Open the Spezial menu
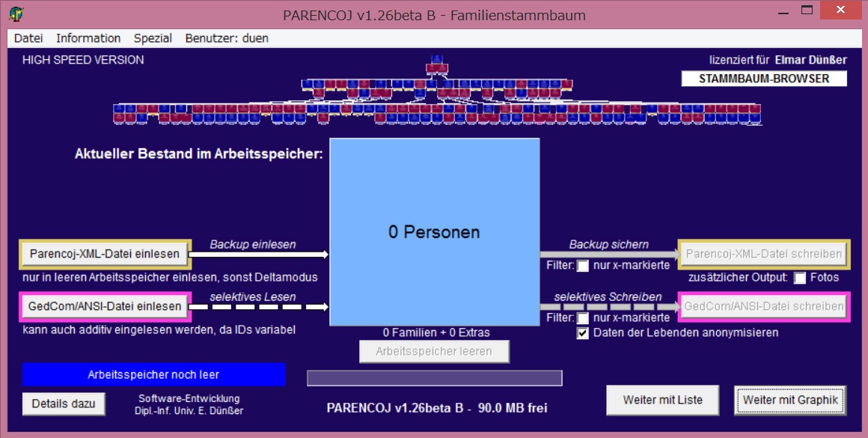Screen dimensions: 868x438 click(x=153, y=38)
